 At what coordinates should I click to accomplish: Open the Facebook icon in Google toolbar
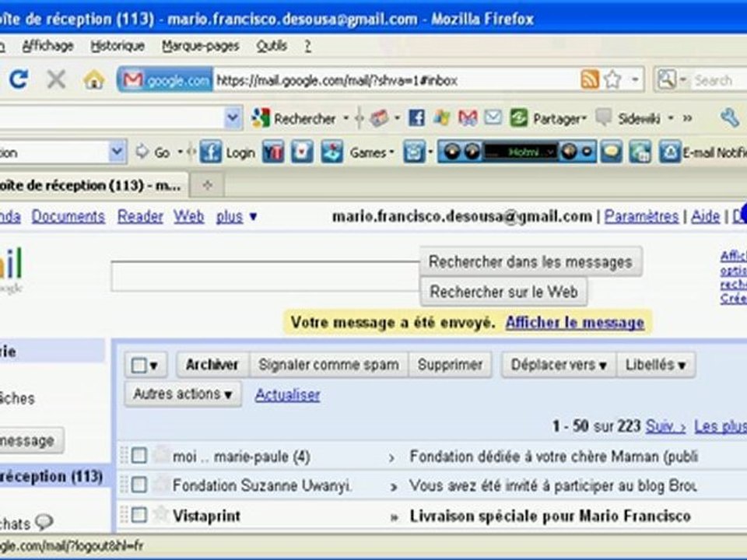416,117
